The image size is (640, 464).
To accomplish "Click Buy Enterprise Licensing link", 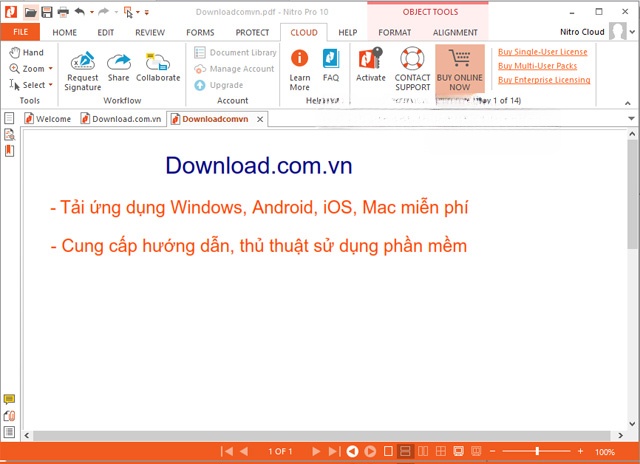I will (544, 80).
